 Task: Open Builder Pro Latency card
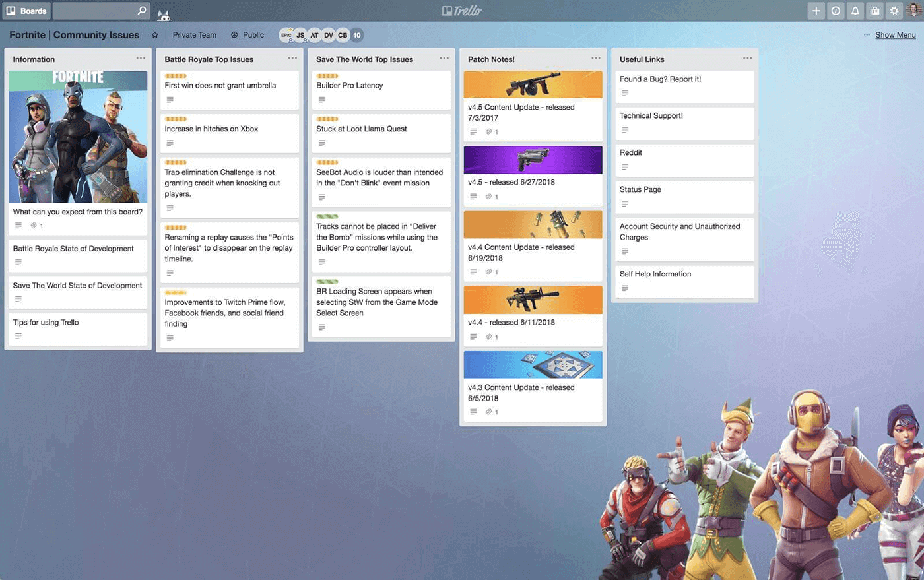pos(381,90)
